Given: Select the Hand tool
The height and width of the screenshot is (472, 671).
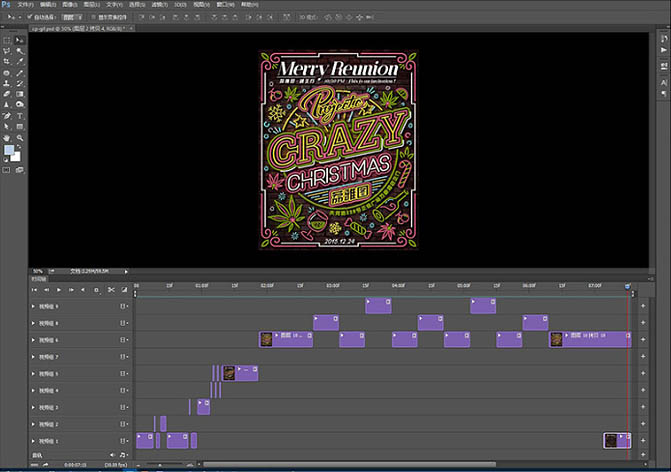Looking at the screenshot, I should 8,138.
